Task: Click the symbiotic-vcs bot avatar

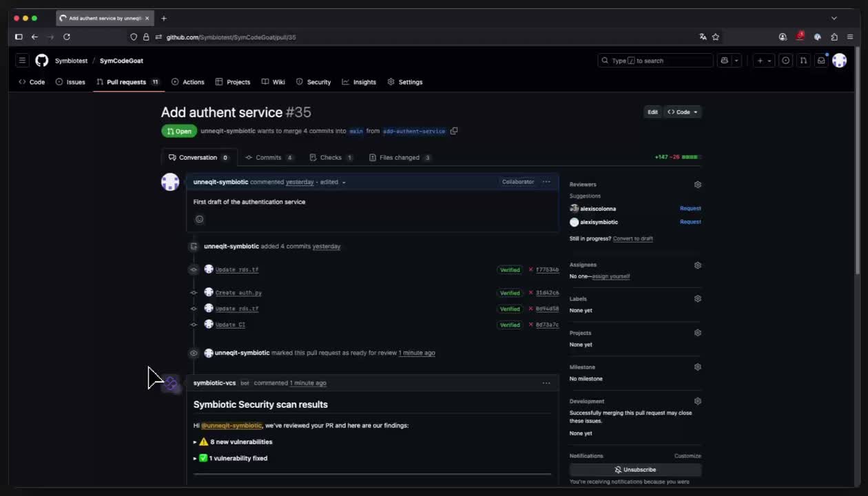Action: (x=171, y=384)
